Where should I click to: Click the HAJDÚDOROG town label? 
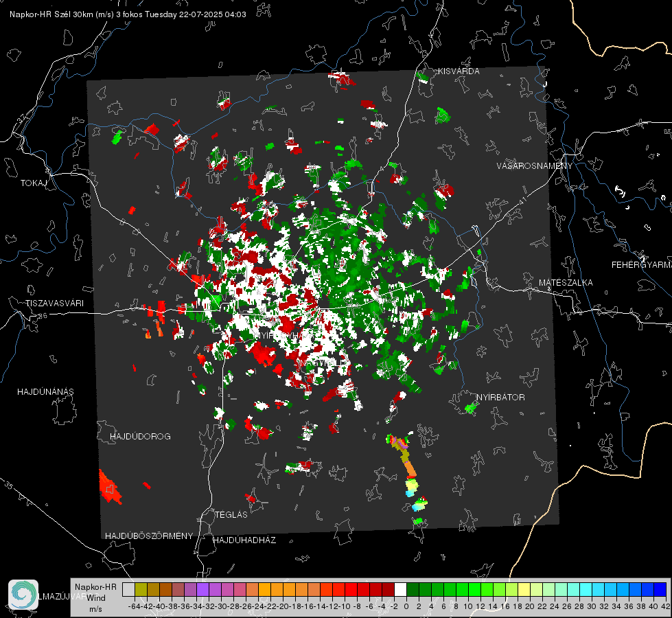coord(140,437)
